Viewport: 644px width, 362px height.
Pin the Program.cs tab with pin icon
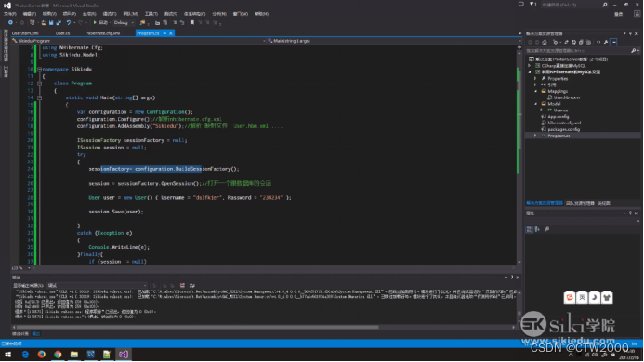coord(164,33)
